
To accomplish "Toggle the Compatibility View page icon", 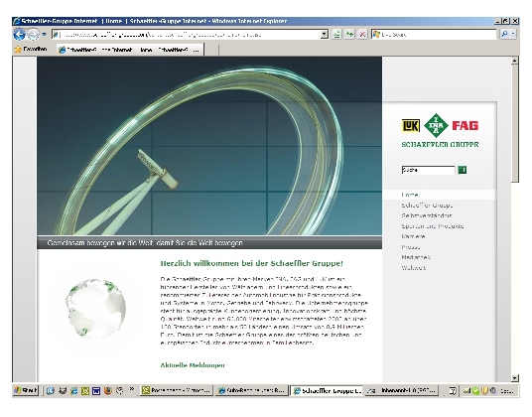I will coord(336,35).
